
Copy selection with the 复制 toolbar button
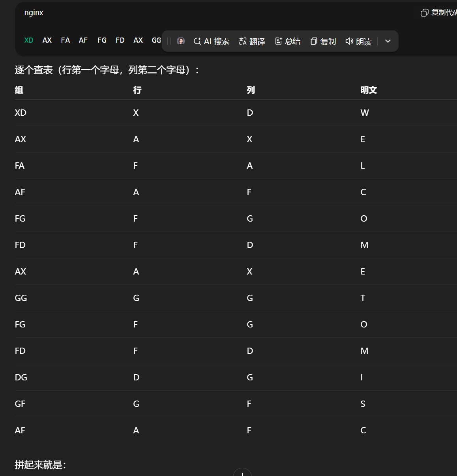(323, 41)
